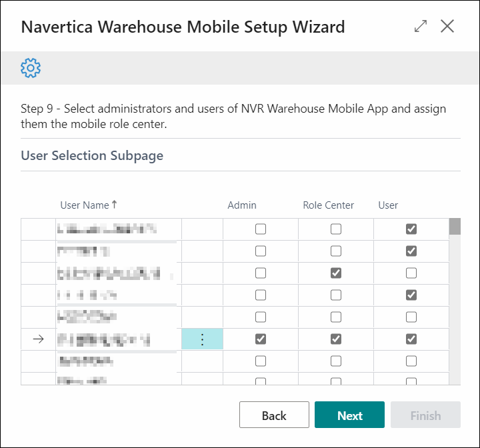Click the User column header

(x=388, y=205)
